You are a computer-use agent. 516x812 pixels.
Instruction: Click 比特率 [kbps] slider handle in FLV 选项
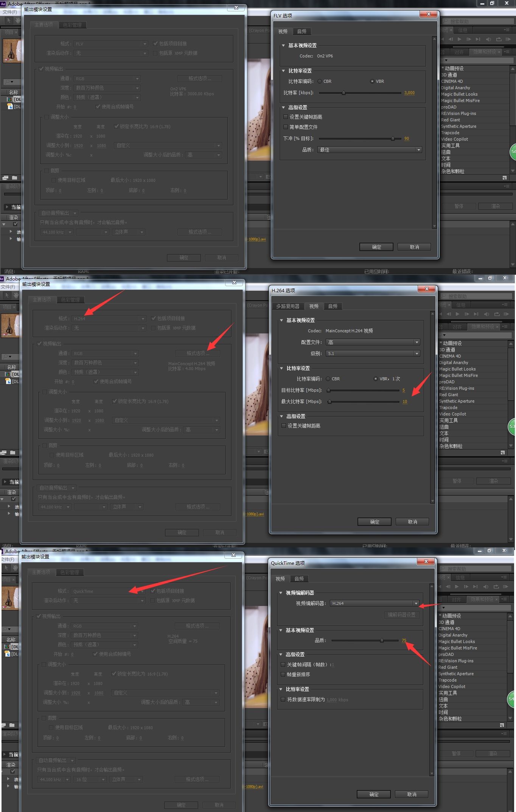tap(343, 93)
